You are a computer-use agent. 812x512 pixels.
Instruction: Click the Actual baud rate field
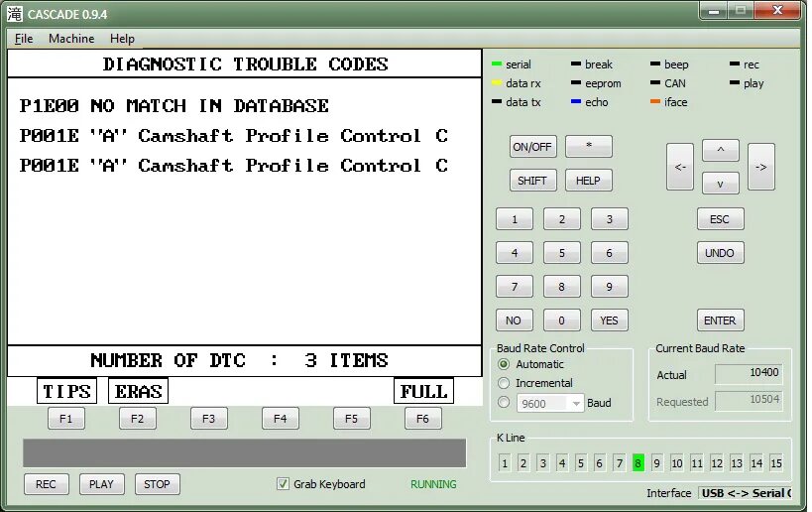pos(749,373)
